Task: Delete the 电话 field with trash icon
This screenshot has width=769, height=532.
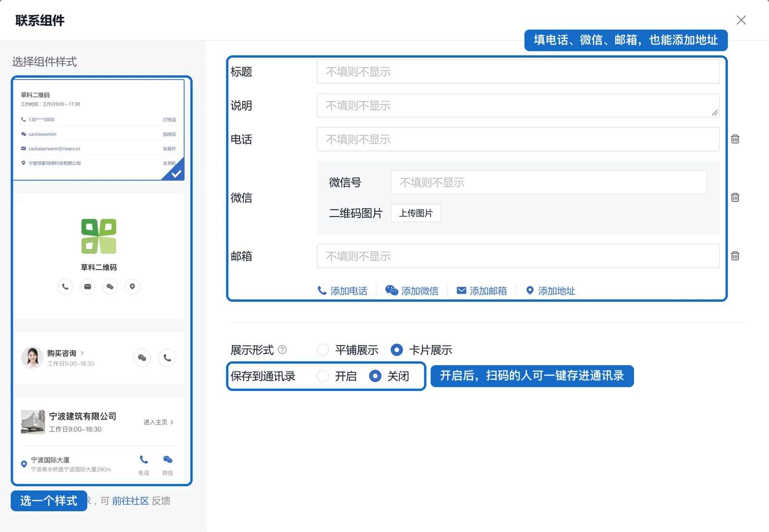Action: 735,139
